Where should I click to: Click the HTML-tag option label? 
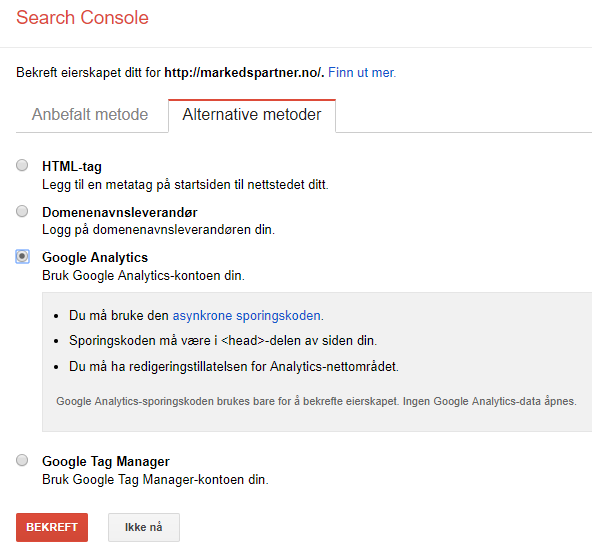coord(72,166)
